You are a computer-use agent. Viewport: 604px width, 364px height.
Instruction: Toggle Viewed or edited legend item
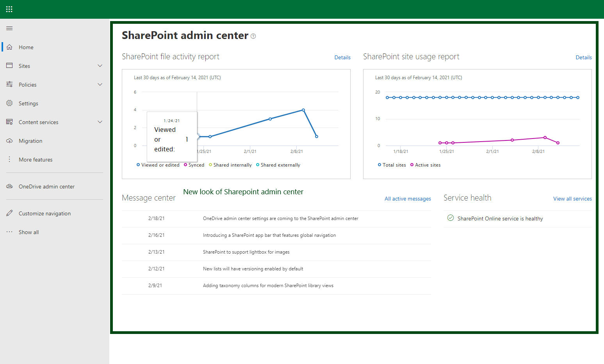[x=158, y=165]
